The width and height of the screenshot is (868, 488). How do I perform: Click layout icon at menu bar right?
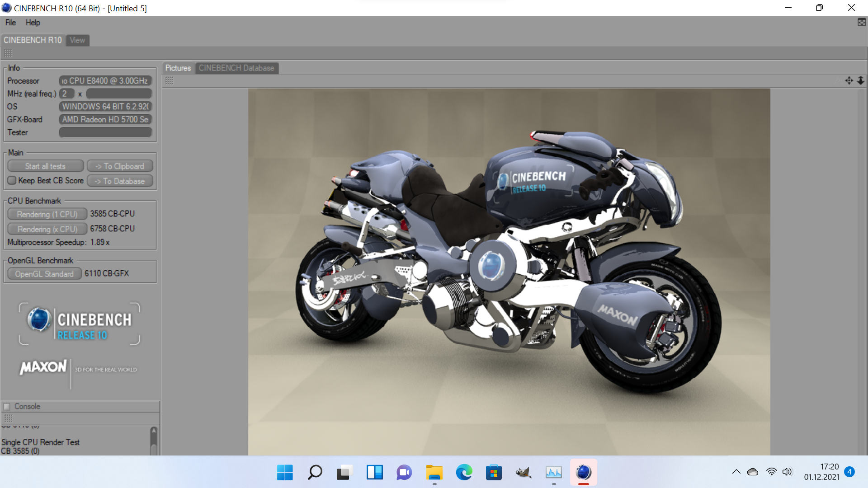pos(862,22)
